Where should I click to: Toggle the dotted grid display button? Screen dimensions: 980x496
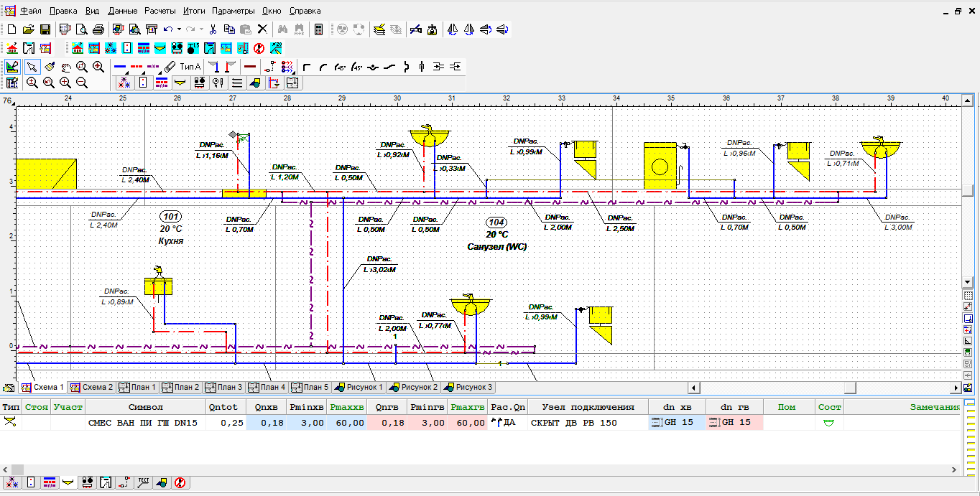point(968,295)
